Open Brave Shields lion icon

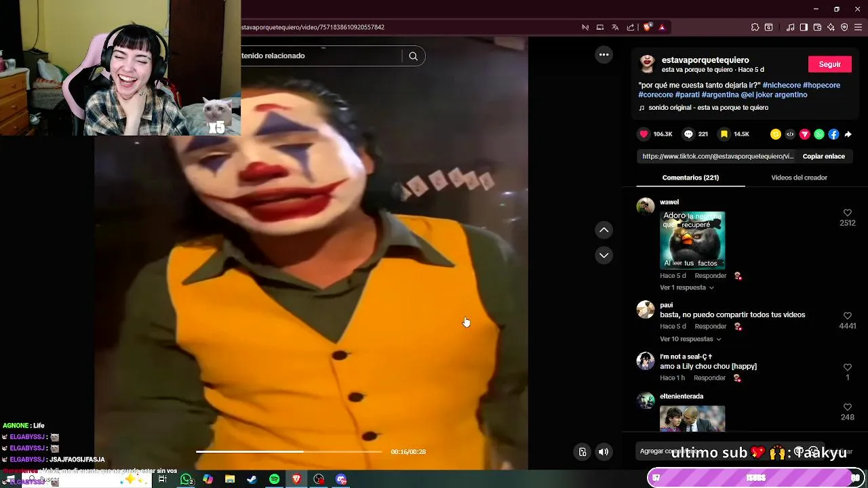647,27
